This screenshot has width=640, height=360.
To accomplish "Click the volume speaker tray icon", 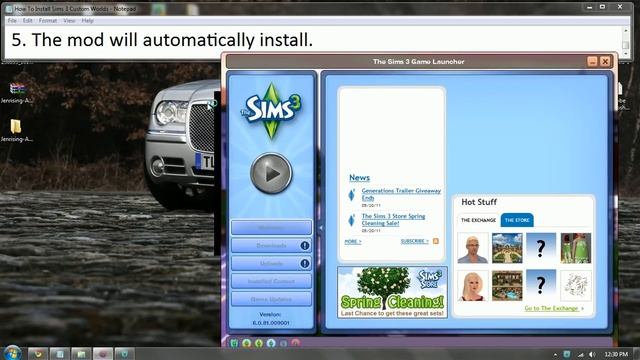I will click(592, 354).
